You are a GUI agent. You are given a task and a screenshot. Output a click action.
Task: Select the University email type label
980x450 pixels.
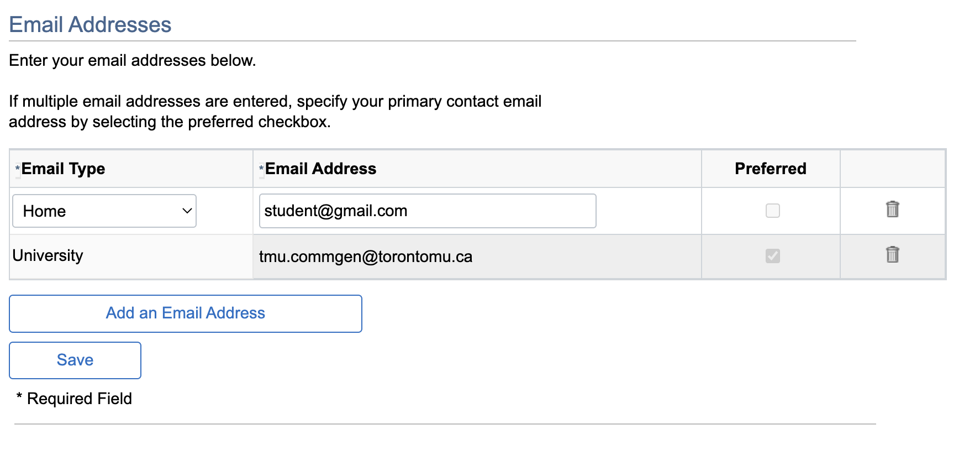[x=48, y=255]
